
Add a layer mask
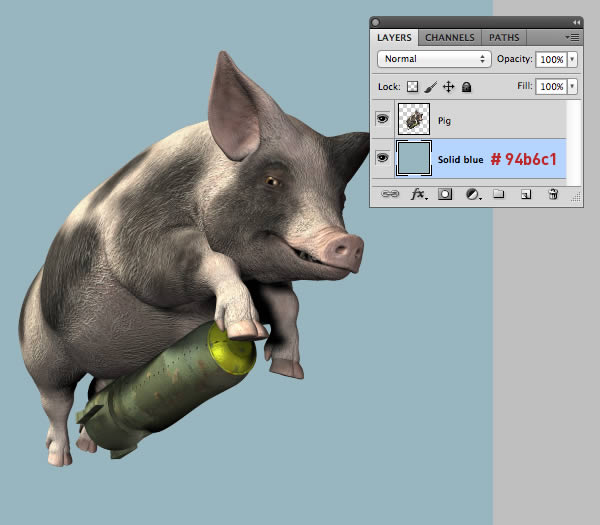click(x=445, y=194)
